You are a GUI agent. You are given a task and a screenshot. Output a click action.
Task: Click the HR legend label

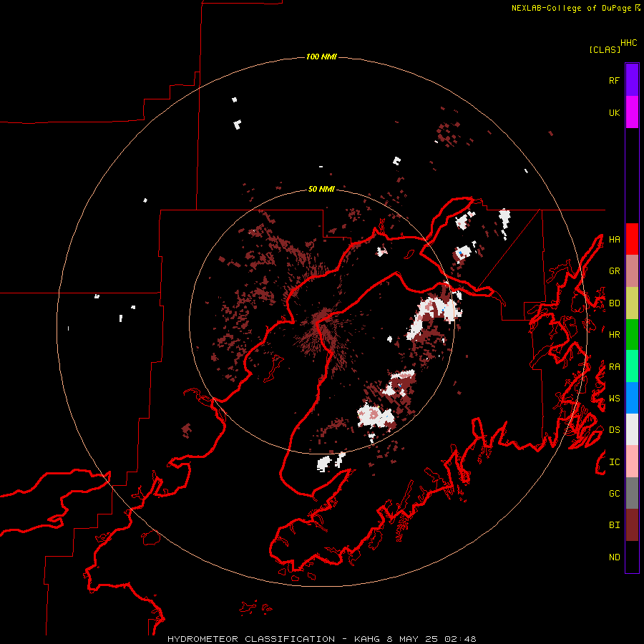point(614,335)
